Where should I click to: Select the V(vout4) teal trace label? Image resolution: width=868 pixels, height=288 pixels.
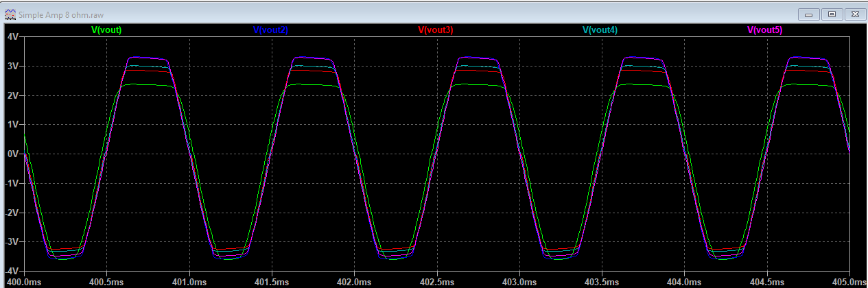600,30
